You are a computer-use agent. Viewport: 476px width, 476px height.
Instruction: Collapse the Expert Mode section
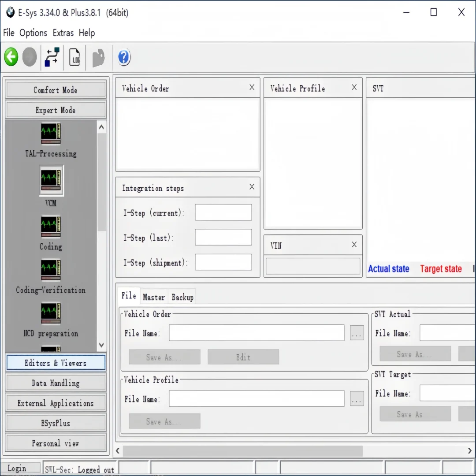pyautogui.click(x=56, y=110)
